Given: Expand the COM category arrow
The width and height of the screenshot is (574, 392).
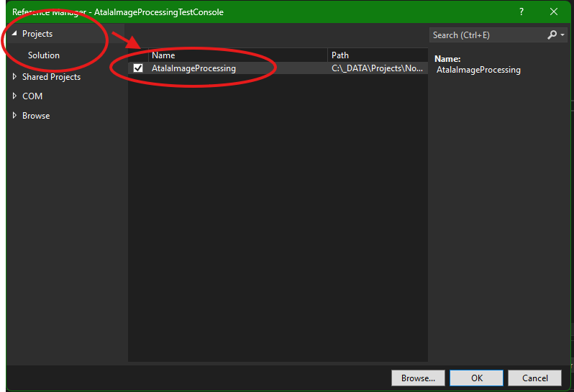Looking at the screenshot, I should (14, 96).
